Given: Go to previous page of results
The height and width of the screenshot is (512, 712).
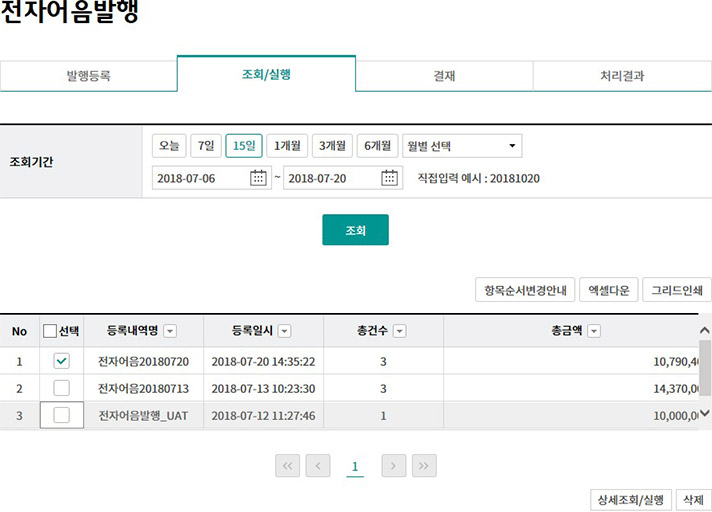Looking at the screenshot, I should coord(318,466).
